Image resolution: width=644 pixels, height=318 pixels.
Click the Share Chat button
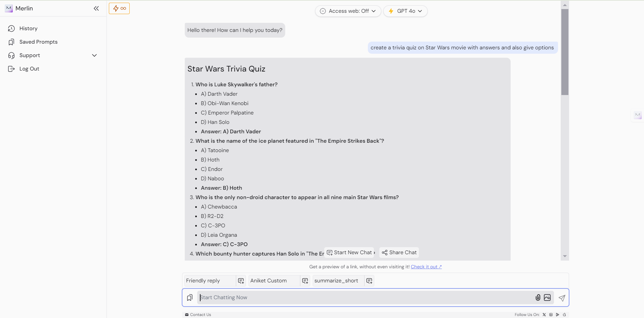(399, 253)
